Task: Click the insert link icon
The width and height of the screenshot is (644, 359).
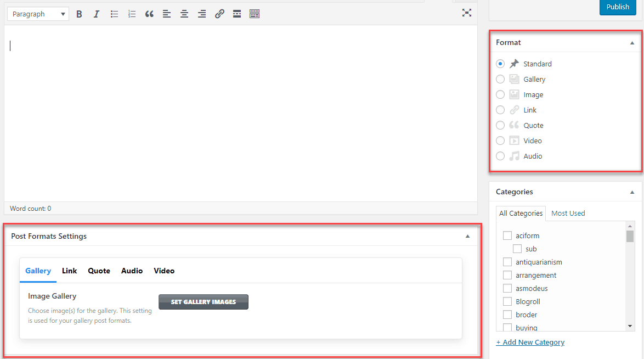Action: point(219,14)
